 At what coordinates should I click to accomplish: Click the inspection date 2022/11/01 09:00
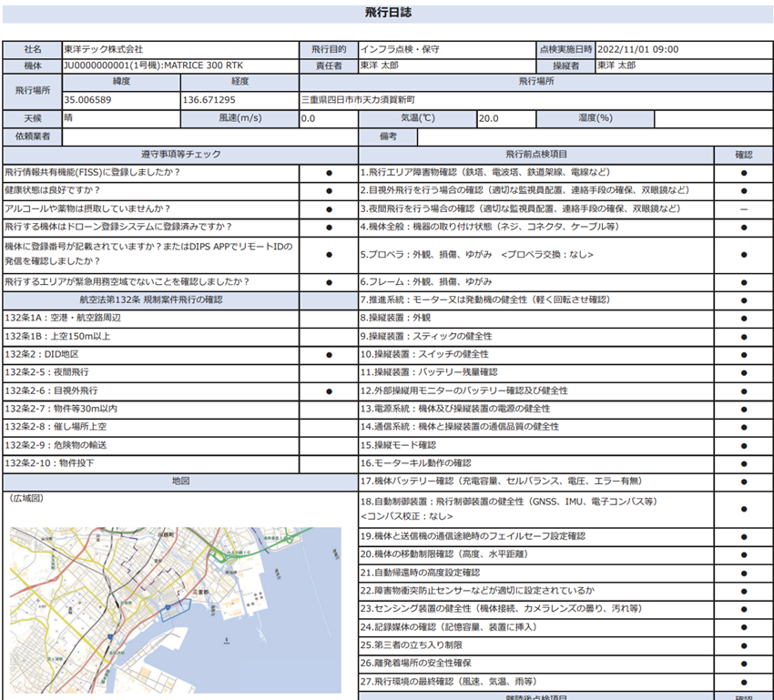click(637, 49)
